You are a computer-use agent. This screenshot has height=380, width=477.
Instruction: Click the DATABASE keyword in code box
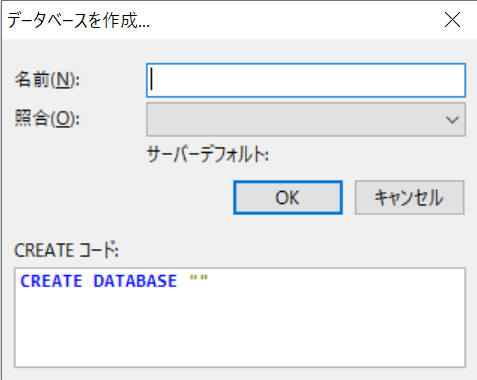(135, 281)
